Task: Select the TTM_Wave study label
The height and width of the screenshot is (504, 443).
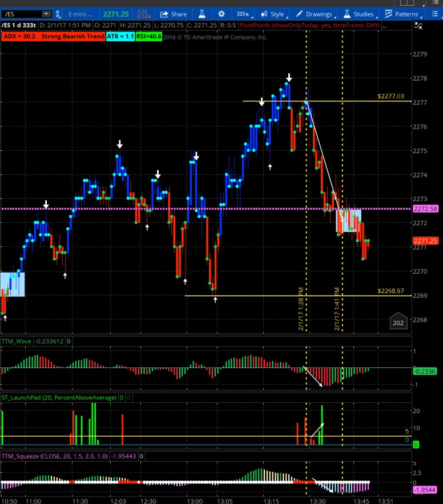Action: (16, 341)
